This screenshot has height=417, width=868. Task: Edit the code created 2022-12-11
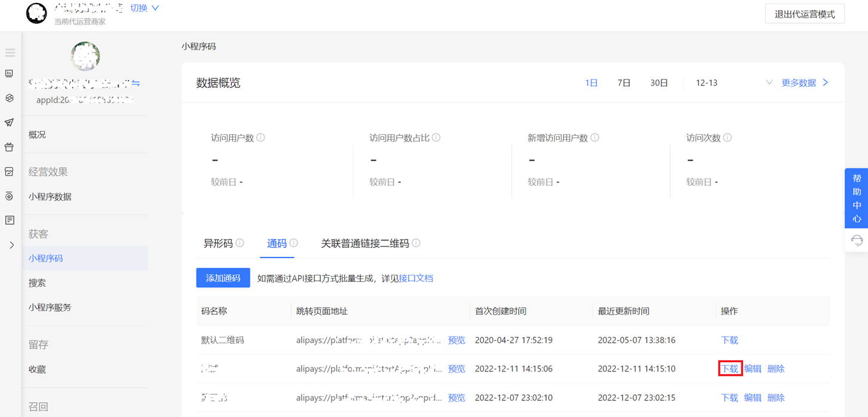coord(753,369)
